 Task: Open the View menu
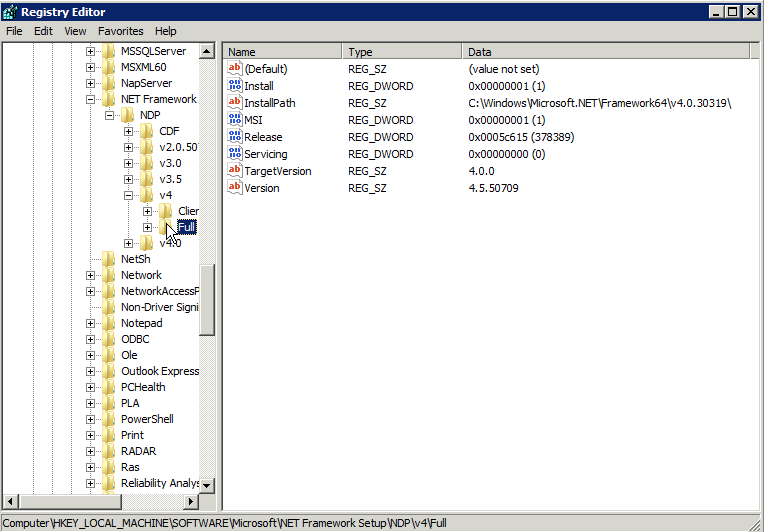[75, 31]
